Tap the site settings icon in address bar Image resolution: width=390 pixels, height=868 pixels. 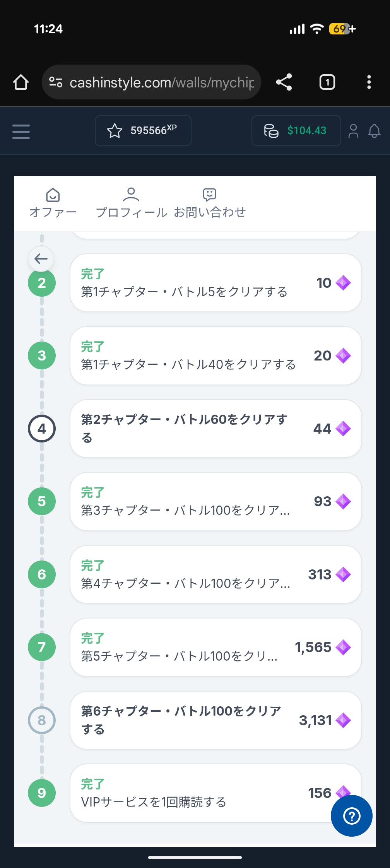(56, 82)
